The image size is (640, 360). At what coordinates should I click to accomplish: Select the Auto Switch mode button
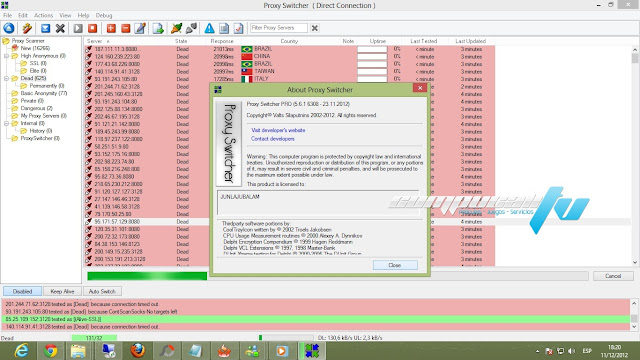(102, 291)
